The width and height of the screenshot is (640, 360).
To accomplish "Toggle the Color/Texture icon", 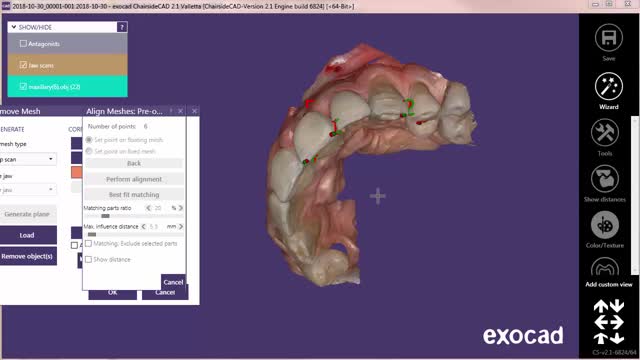I will [x=604, y=225].
